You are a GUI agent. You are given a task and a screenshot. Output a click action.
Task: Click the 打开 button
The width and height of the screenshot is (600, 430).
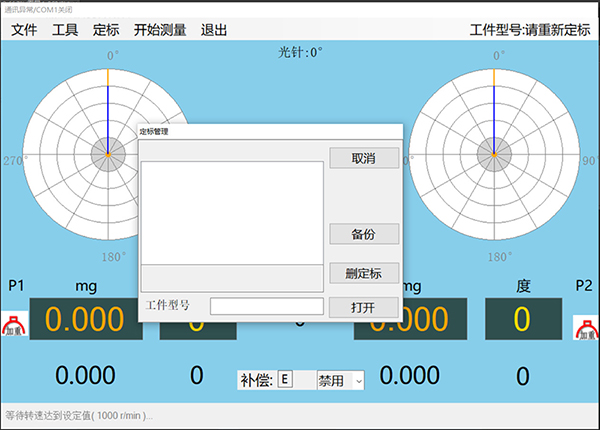click(364, 307)
